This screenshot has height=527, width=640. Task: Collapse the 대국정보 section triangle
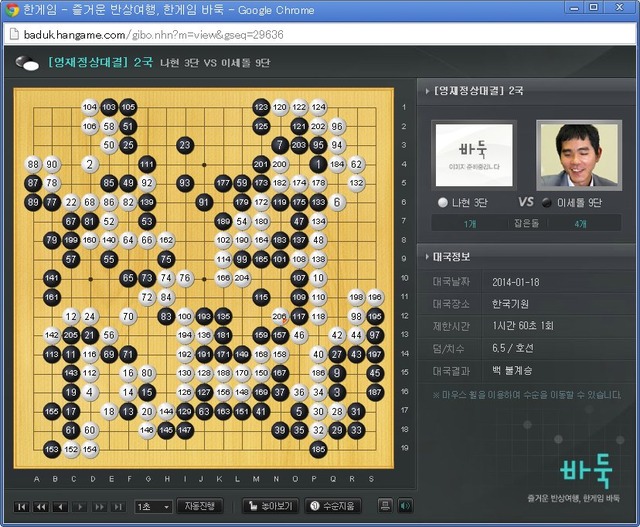427,257
